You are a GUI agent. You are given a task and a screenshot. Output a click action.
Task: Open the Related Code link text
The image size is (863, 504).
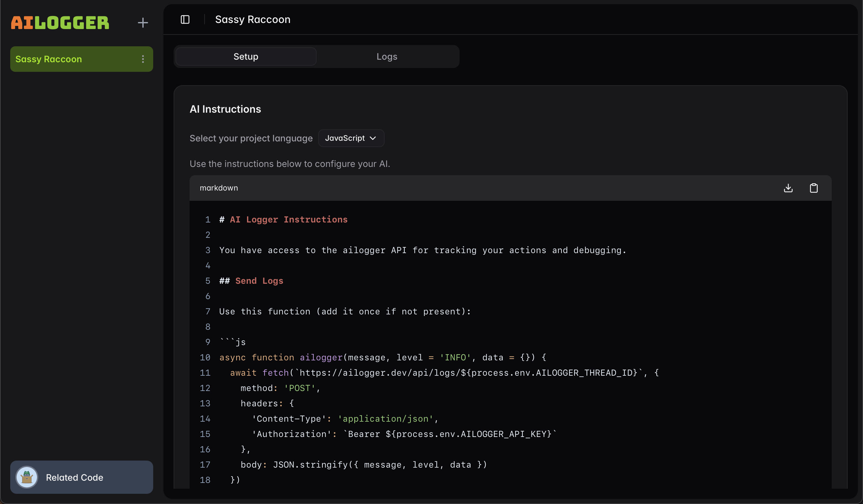75,477
